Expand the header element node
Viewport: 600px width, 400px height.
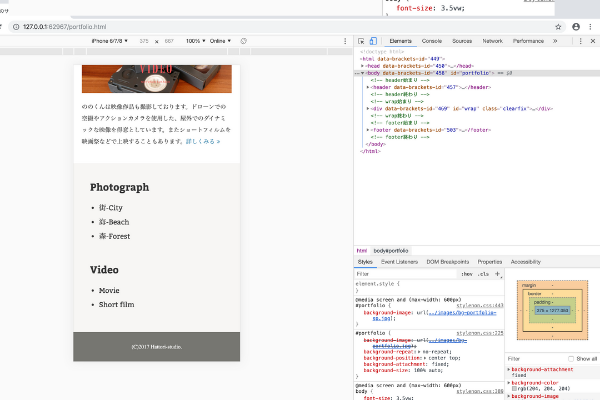[368, 87]
